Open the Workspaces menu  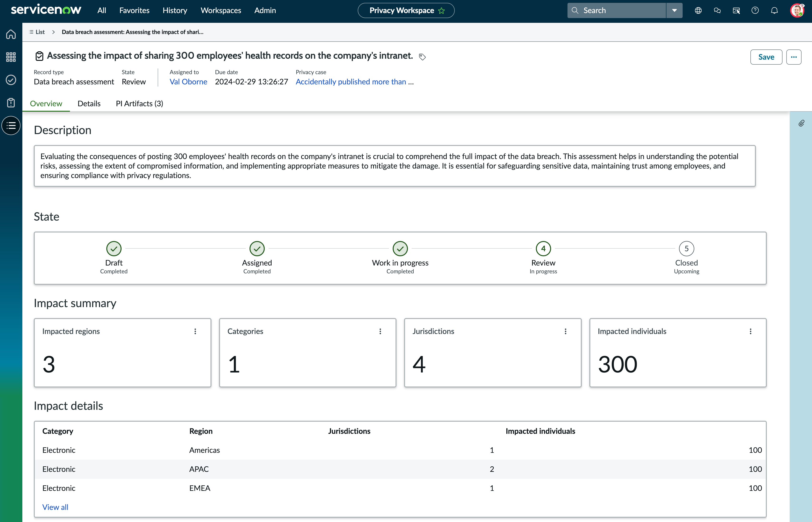pyautogui.click(x=221, y=10)
